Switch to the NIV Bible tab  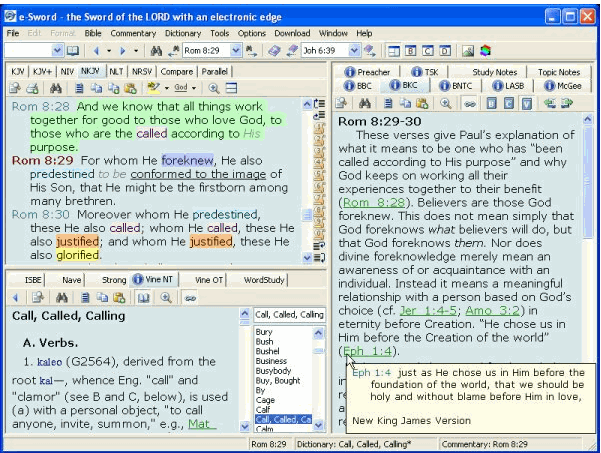pyautogui.click(x=66, y=72)
